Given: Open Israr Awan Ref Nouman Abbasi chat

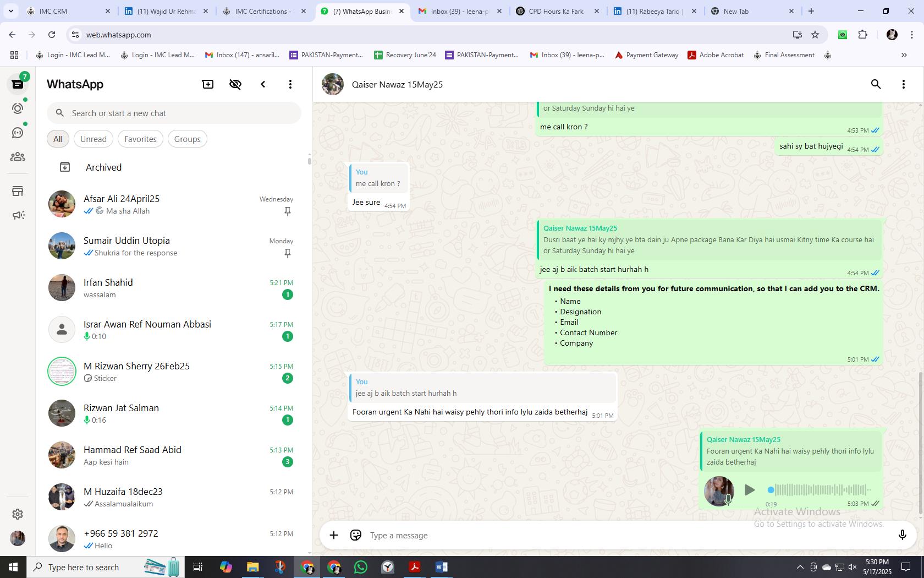Looking at the screenshot, I should tap(174, 330).
